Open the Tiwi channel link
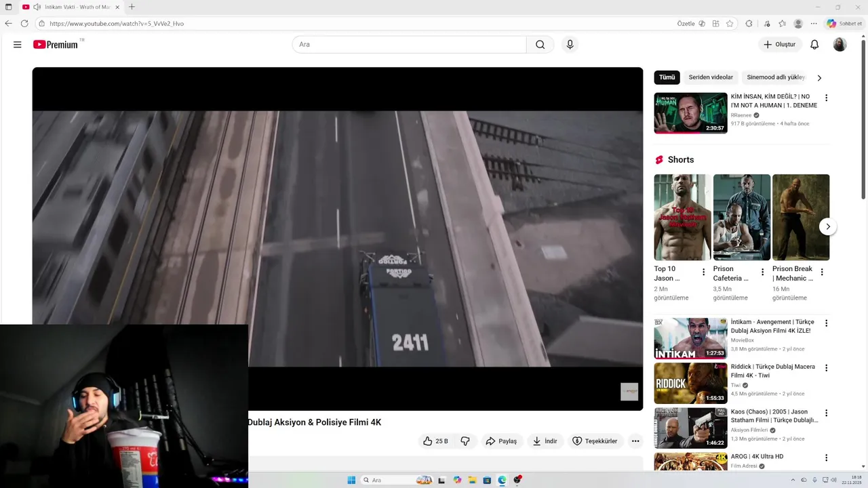 coord(736,385)
